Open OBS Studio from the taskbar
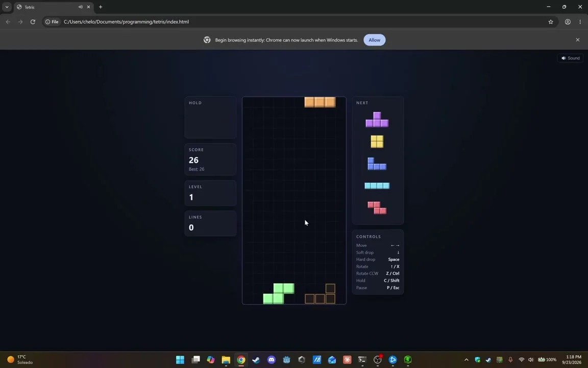The height and width of the screenshot is (368, 588). click(x=378, y=360)
